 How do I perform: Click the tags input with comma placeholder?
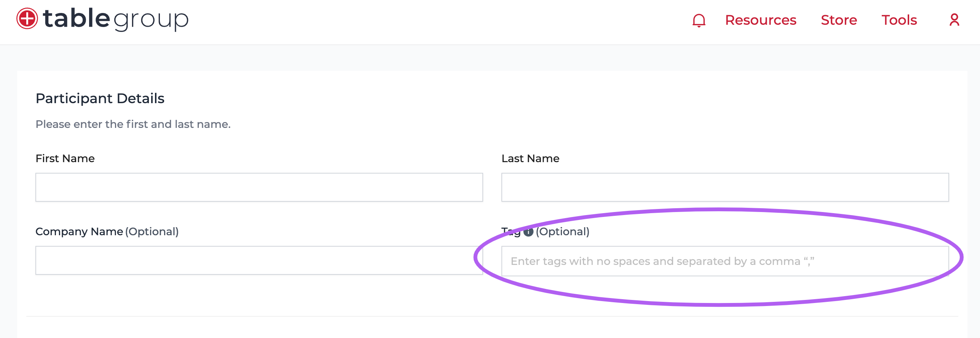coord(725,261)
